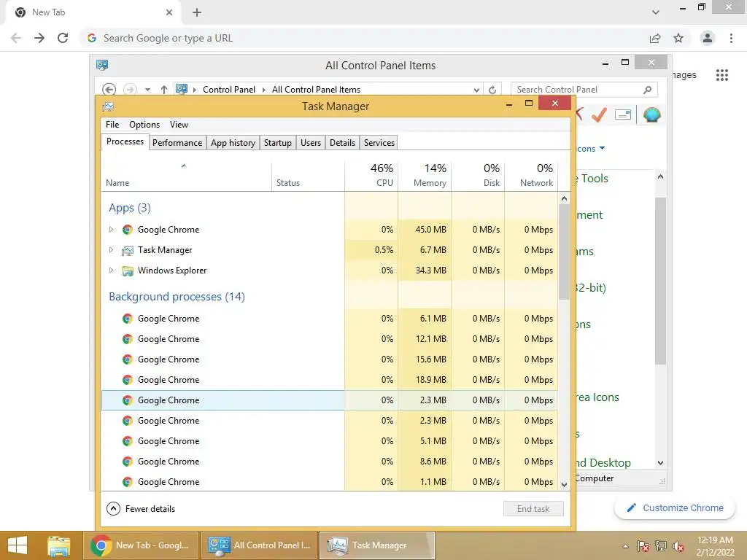The width and height of the screenshot is (747, 560).
Task: Open Chrome three-dot menu
Action: pos(731,38)
